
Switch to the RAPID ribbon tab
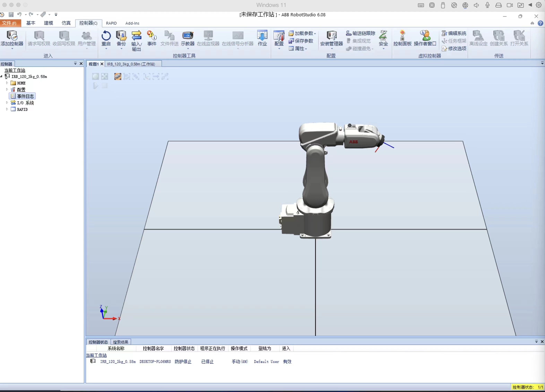[111, 23]
